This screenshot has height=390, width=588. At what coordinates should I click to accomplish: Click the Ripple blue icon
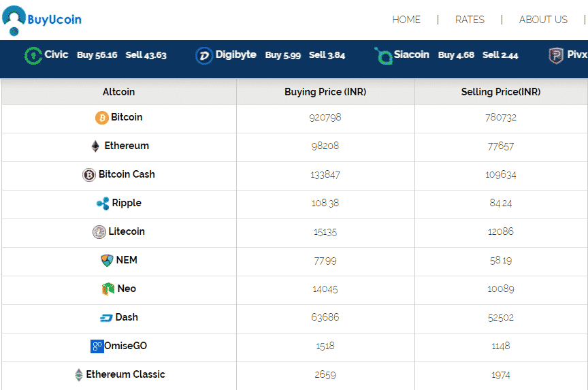pyautogui.click(x=103, y=204)
